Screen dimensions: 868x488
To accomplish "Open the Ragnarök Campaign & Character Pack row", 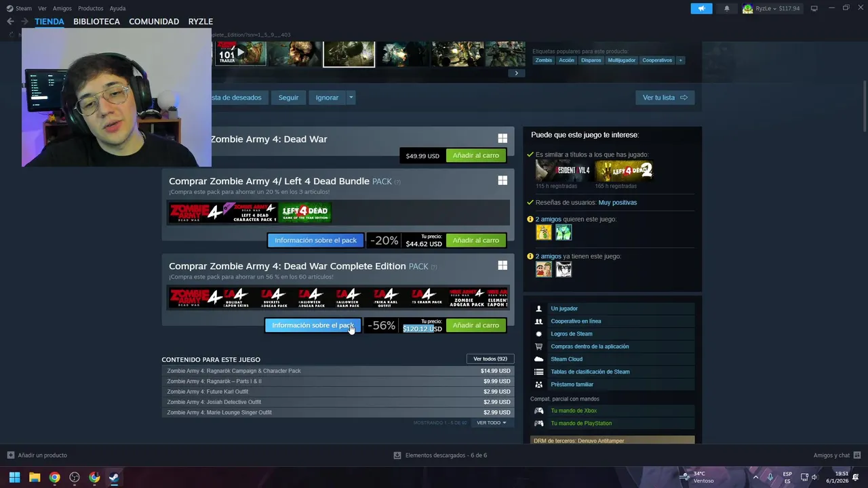I will pos(338,371).
